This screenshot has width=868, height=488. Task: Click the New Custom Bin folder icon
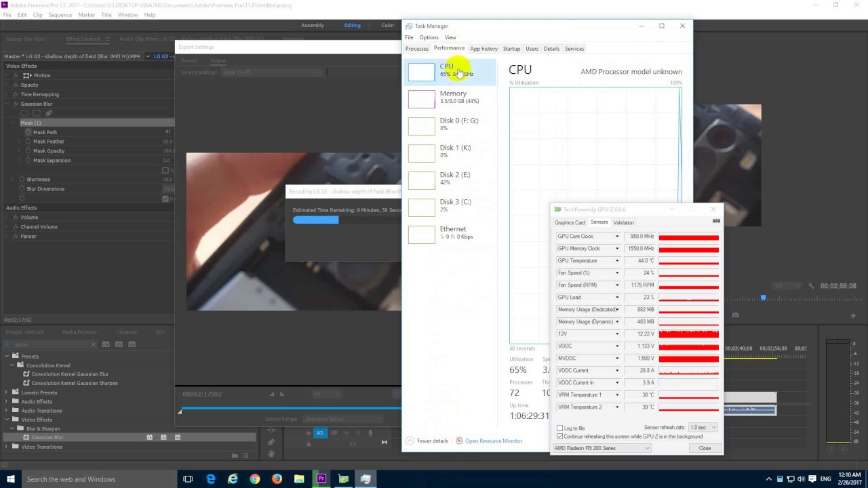coord(235,455)
